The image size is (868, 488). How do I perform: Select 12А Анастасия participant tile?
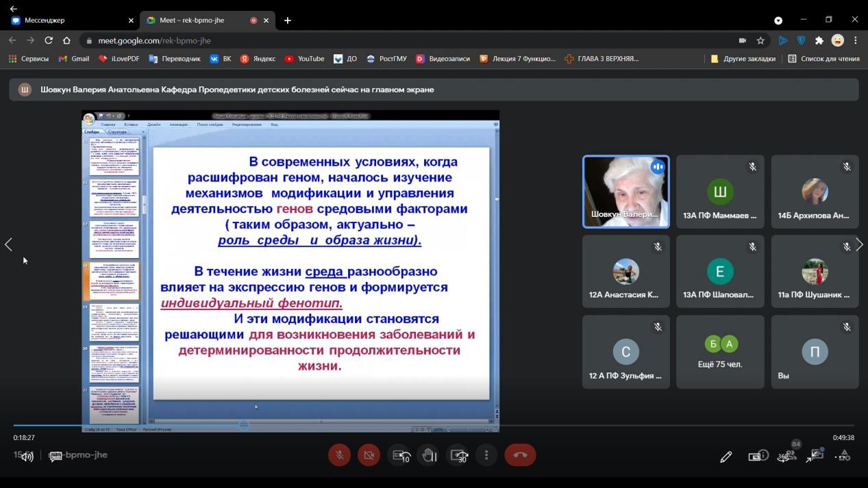[625, 272]
